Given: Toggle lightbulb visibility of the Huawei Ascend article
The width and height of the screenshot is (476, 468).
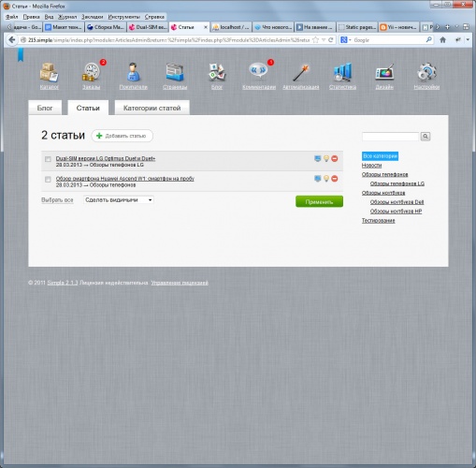Looking at the screenshot, I should click(x=326, y=179).
